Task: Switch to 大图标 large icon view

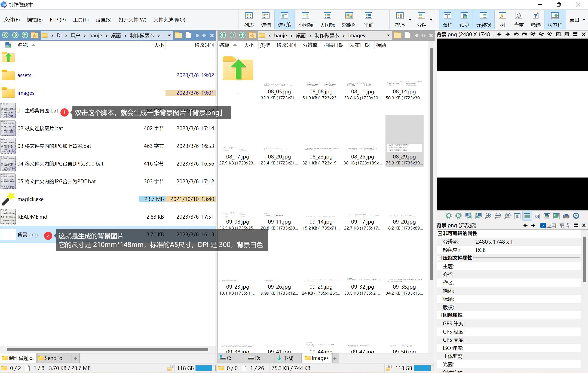Action: 327,20
